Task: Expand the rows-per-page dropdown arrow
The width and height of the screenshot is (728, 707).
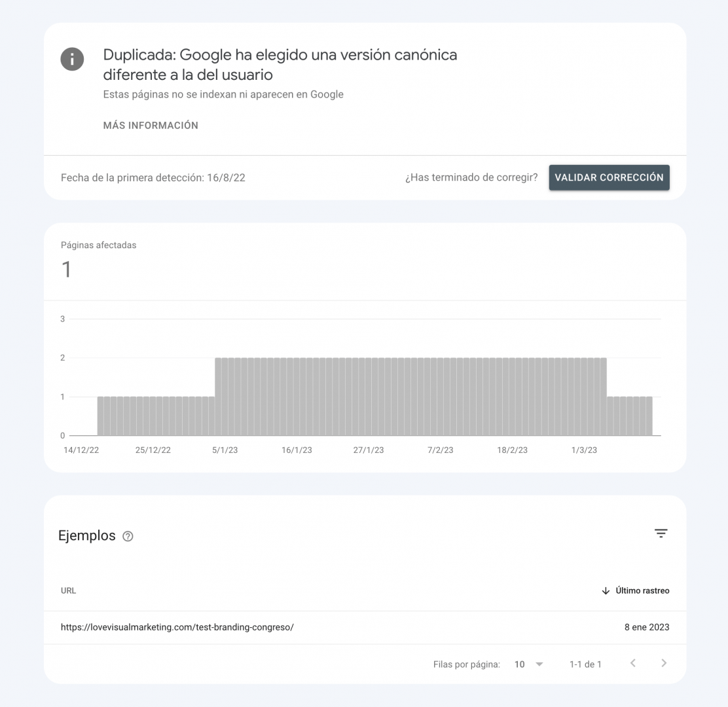Action: [539, 664]
